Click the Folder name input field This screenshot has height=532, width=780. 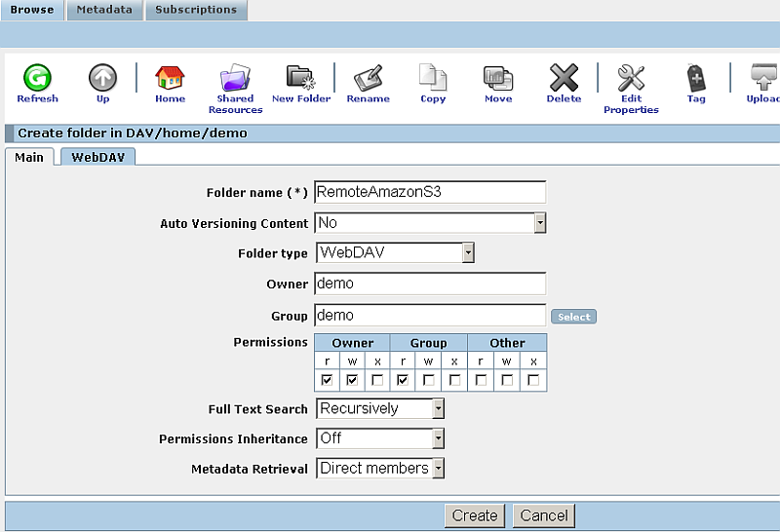(429, 192)
